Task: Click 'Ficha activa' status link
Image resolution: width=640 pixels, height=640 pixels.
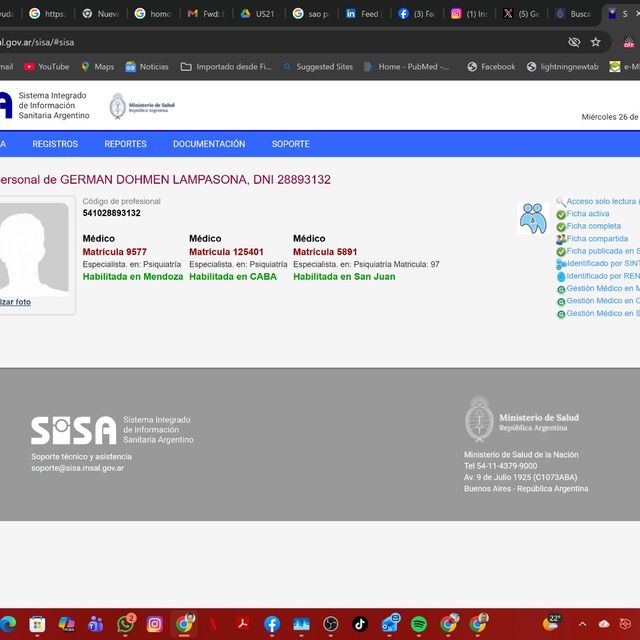Action: (588, 213)
